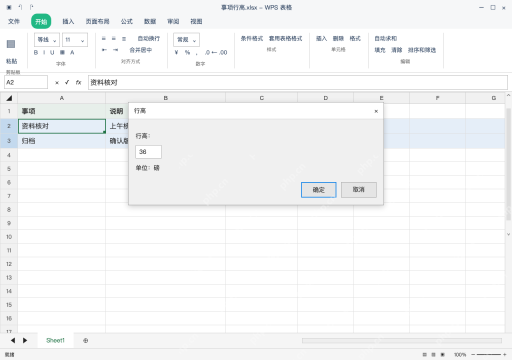Click the 排序和筛选 button
Image resolution: width=512 pixels, height=360 pixels.
point(422,50)
